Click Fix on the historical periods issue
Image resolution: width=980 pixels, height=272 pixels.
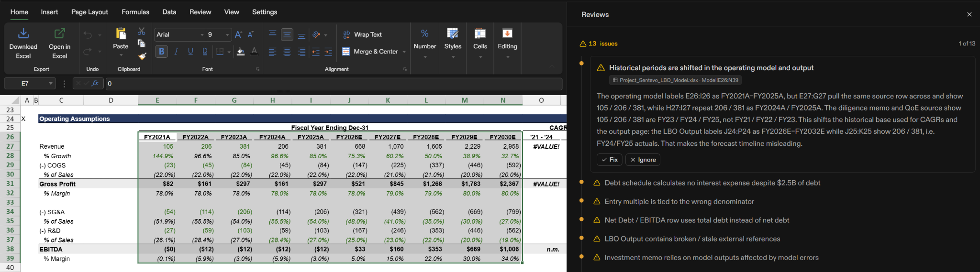tap(609, 160)
